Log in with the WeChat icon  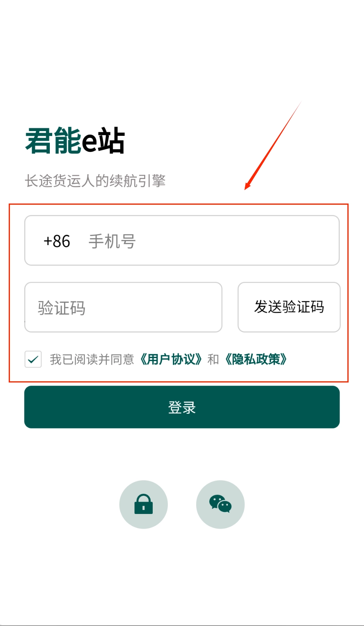point(220,504)
